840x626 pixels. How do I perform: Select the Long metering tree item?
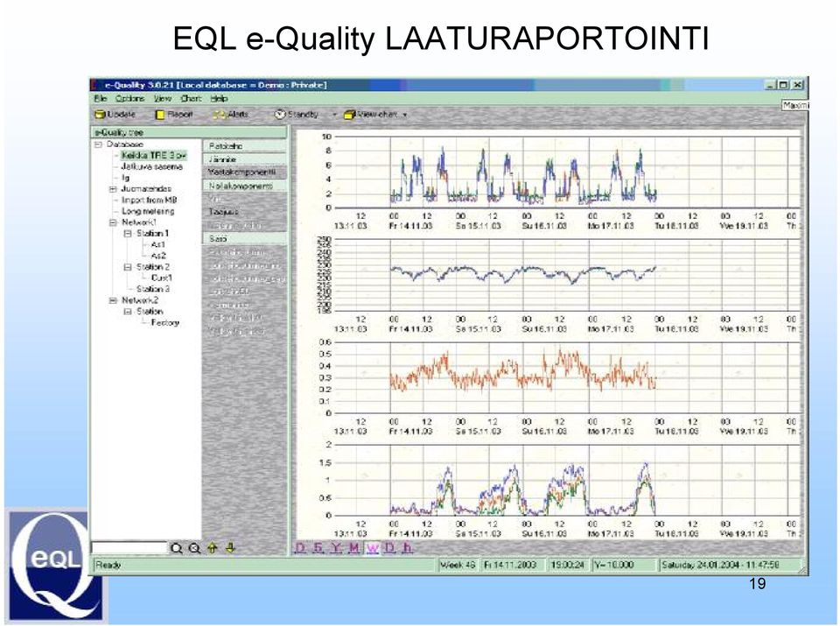pyautogui.click(x=149, y=211)
